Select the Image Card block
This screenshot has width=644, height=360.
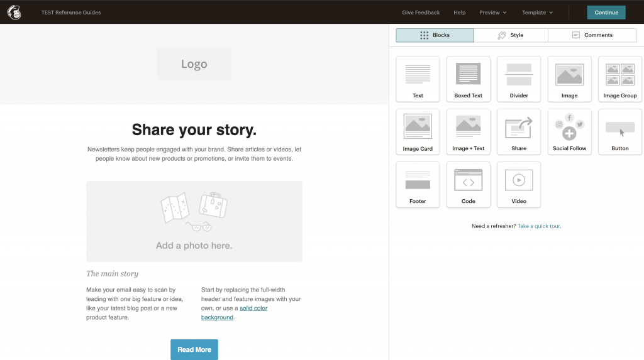coord(418,132)
